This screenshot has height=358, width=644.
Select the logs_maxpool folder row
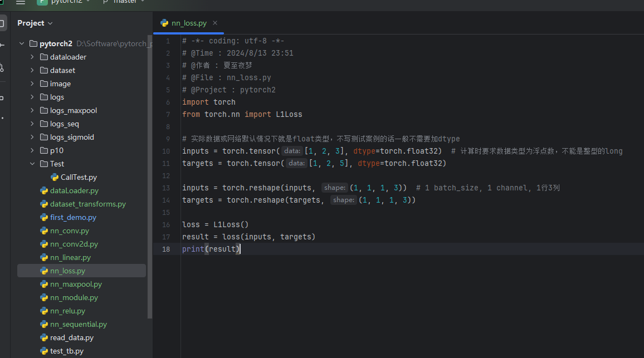click(82, 110)
